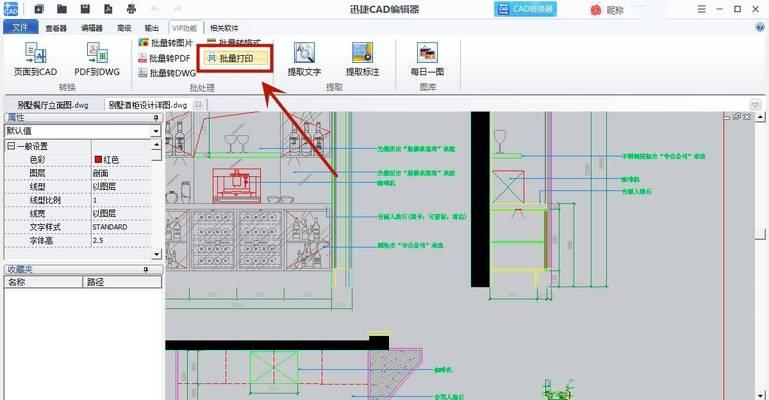769x400 pixels.
Task: Click the 路径 column header in favorites
Action: click(x=122, y=282)
